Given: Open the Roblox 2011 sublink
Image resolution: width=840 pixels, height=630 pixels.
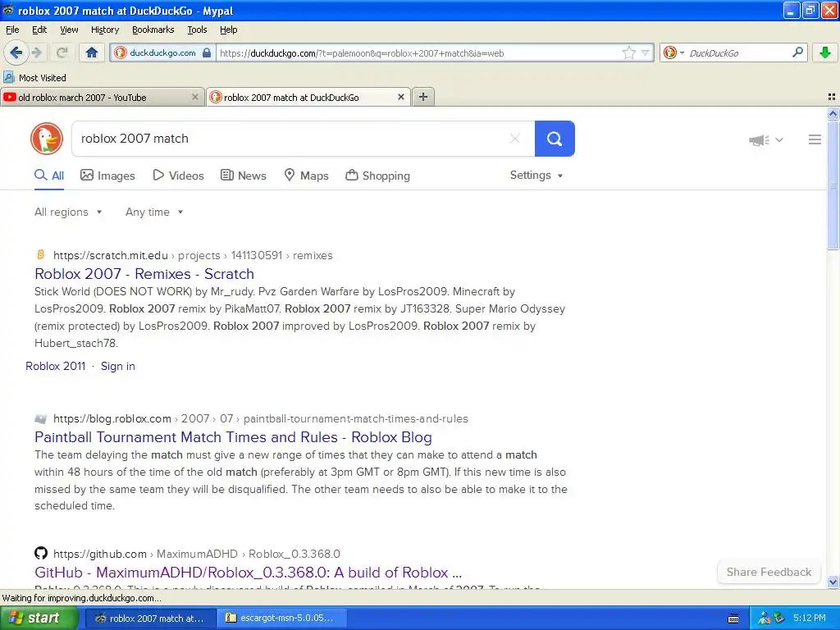Looking at the screenshot, I should point(56,367).
